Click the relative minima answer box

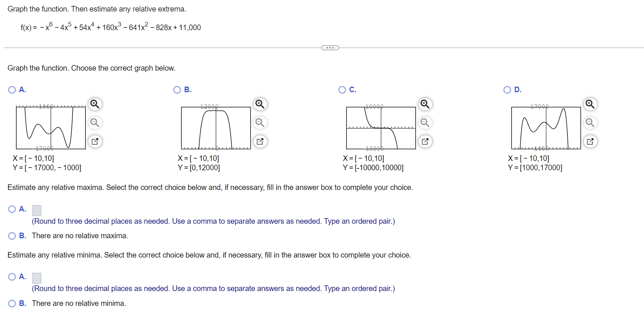[x=36, y=277]
